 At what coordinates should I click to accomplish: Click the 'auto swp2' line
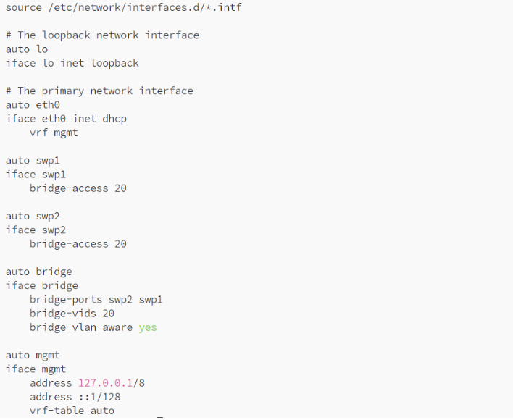click(x=33, y=216)
